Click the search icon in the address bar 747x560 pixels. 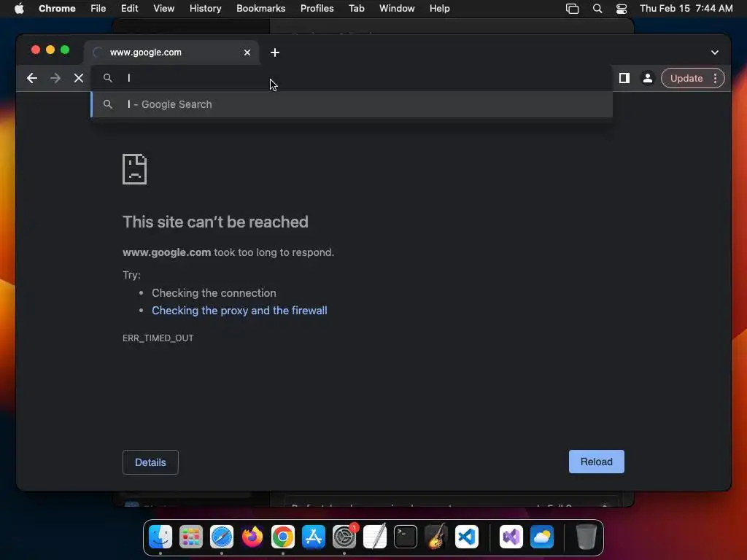(x=108, y=77)
